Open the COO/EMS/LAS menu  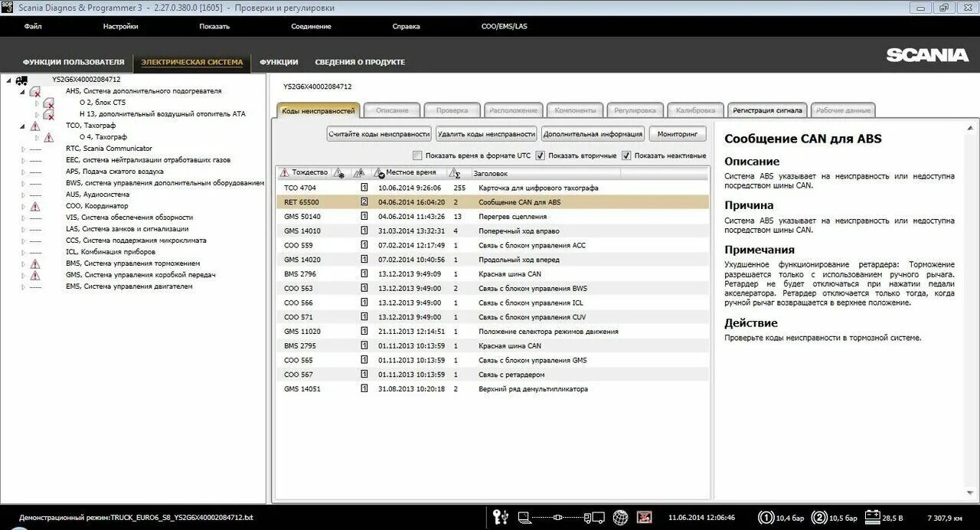coord(504,26)
